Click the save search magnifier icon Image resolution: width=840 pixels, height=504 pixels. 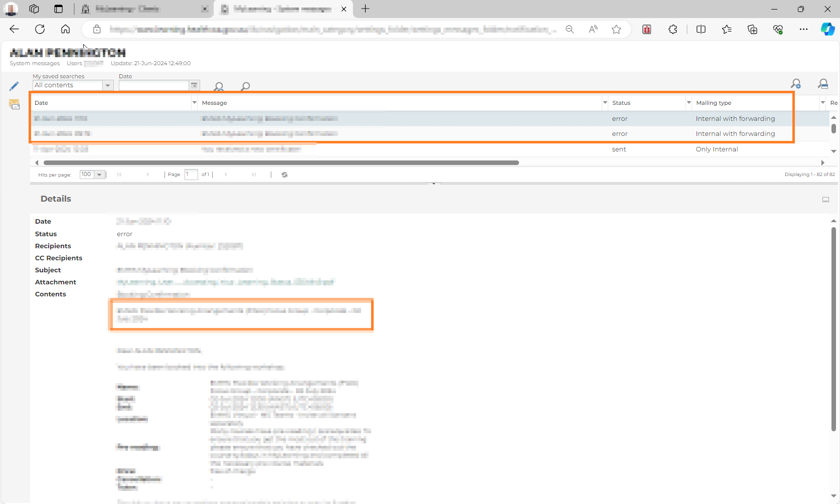823,84
